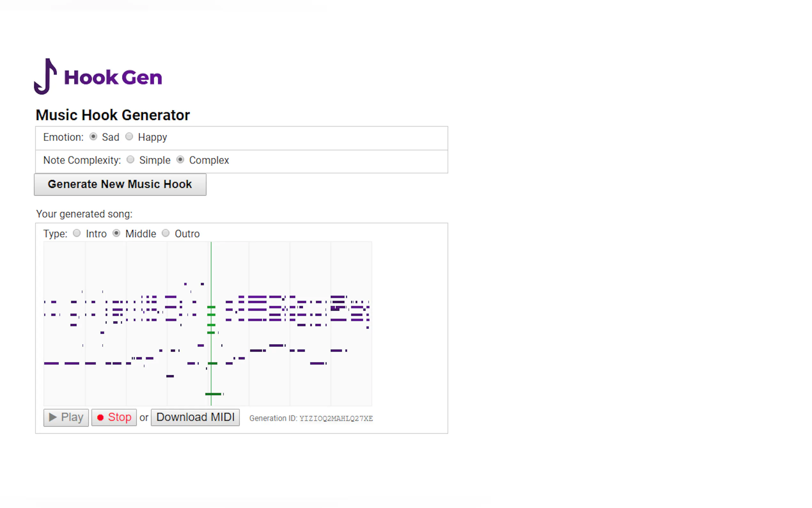The image size is (812, 508).
Task: Click the long green bass note at bottom
Action: (213, 394)
